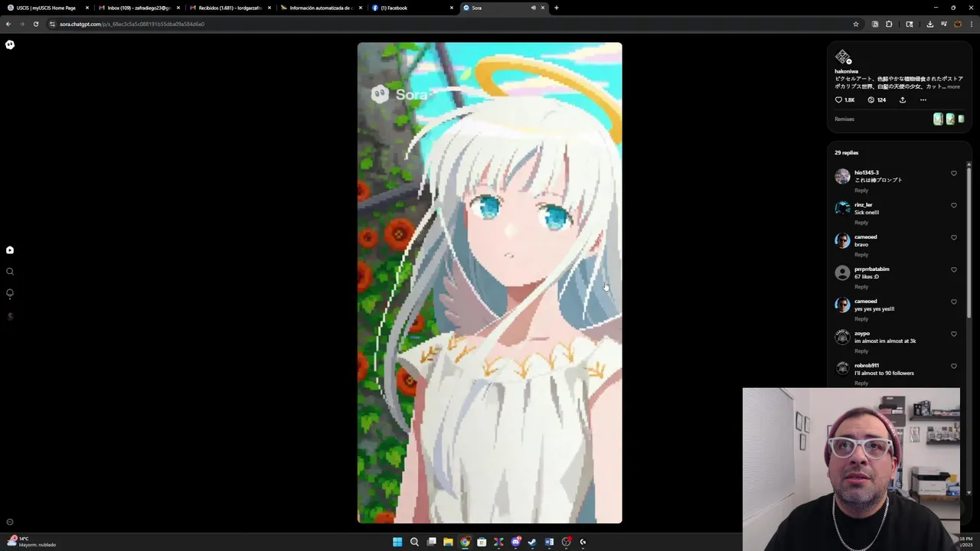Open the hakoniwa username link
Screen dimensions: 980x551
pyautogui.click(x=846, y=71)
